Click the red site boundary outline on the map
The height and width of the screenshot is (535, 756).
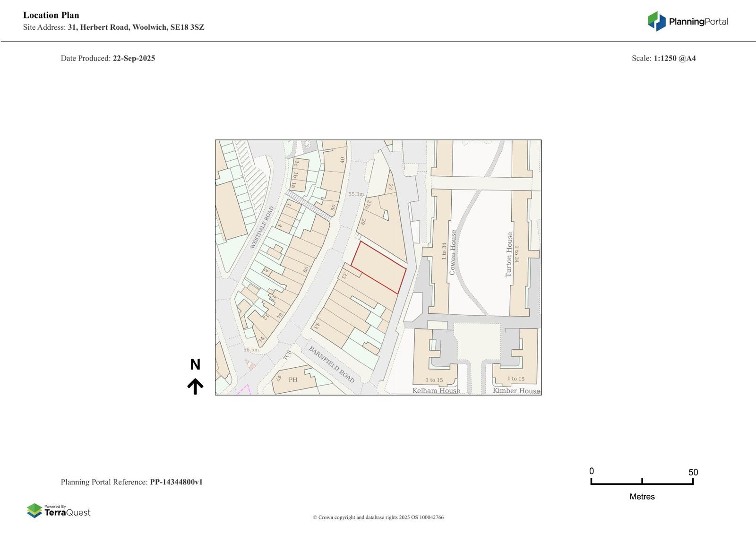(378, 267)
